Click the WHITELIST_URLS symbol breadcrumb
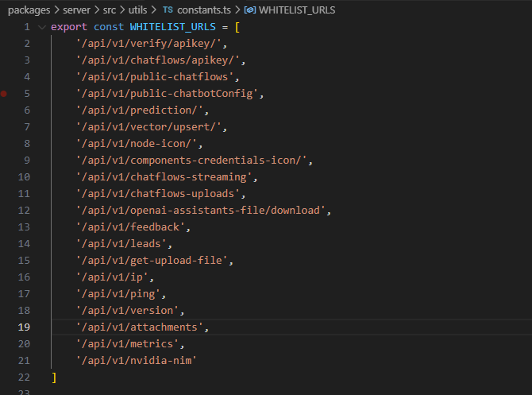Screen dimensions: 532x395 pyautogui.click(x=297, y=10)
